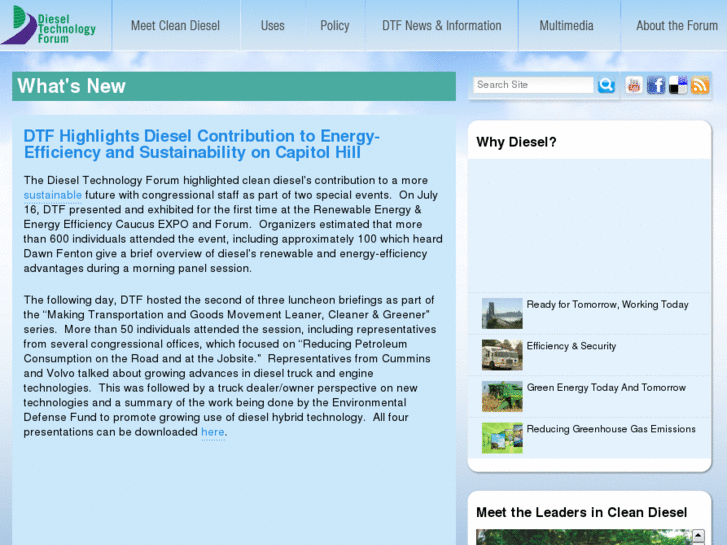The height and width of the screenshot is (545, 727).
Task: Open About the Forum menu
Action: pyautogui.click(x=677, y=26)
